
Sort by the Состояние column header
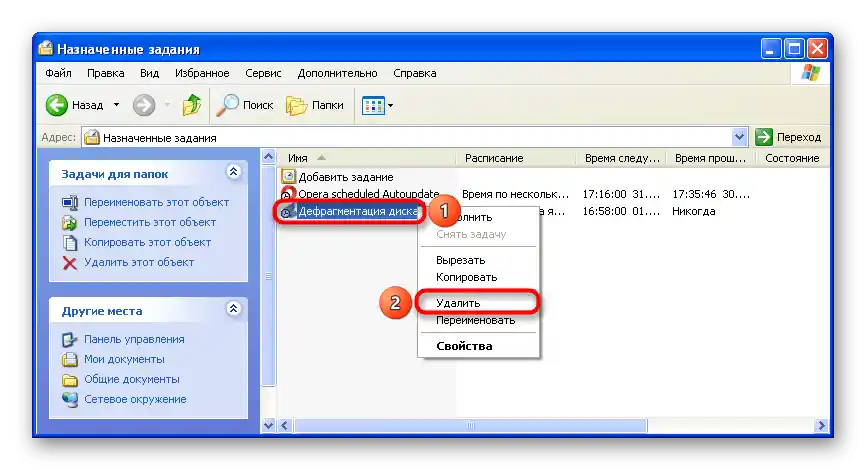coord(792,158)
